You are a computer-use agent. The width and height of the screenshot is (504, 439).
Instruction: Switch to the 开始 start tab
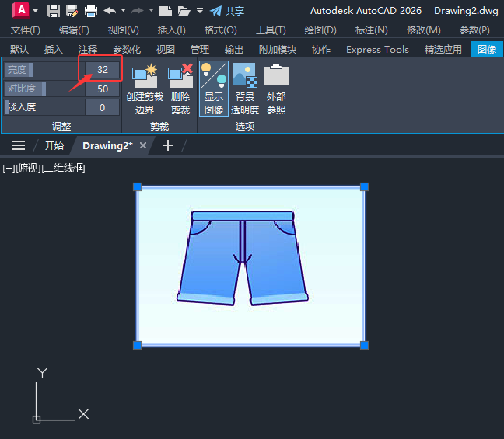(54, 146)
